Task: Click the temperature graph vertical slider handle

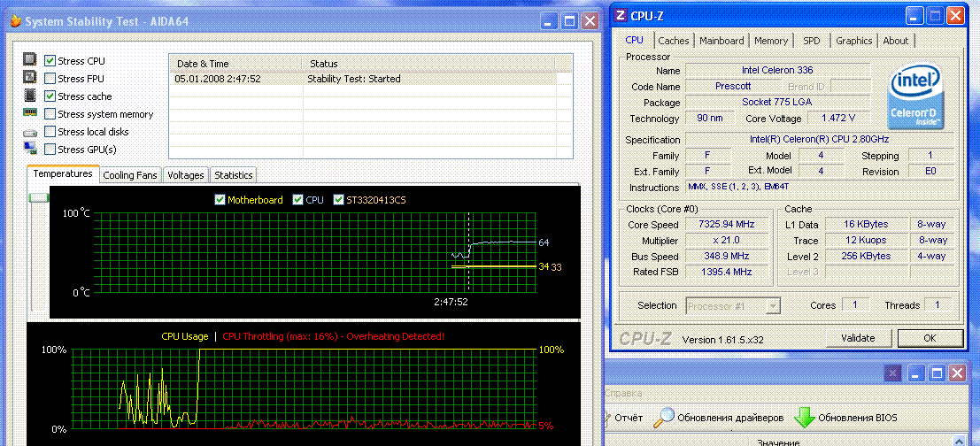Action: (37, 199)
